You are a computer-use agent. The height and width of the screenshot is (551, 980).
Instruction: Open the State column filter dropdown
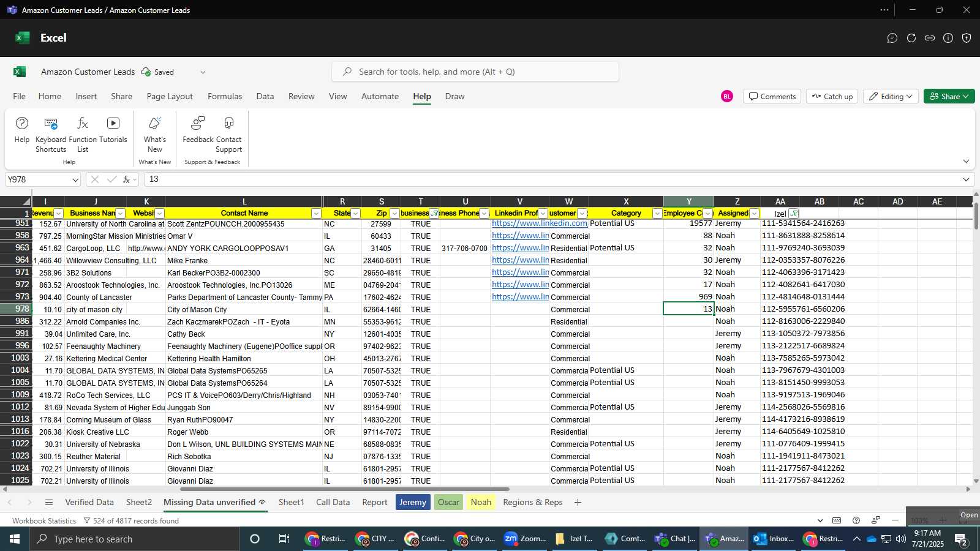click(x=355, y=214)
